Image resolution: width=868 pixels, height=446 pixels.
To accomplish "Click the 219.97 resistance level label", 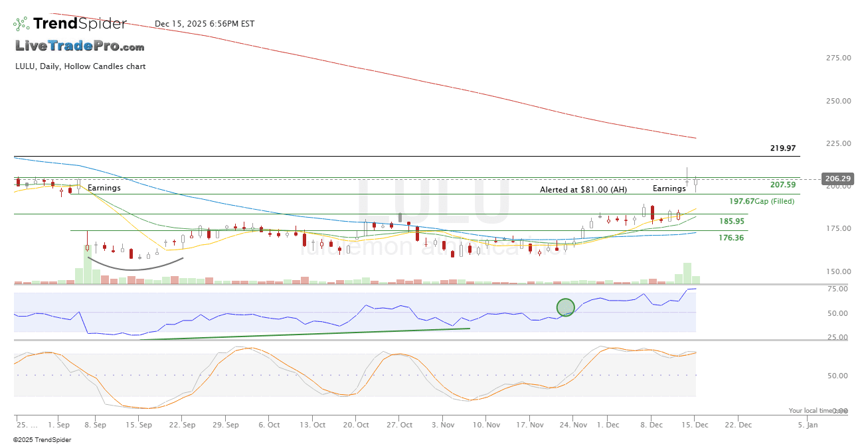I will click(x=783, y=148).
